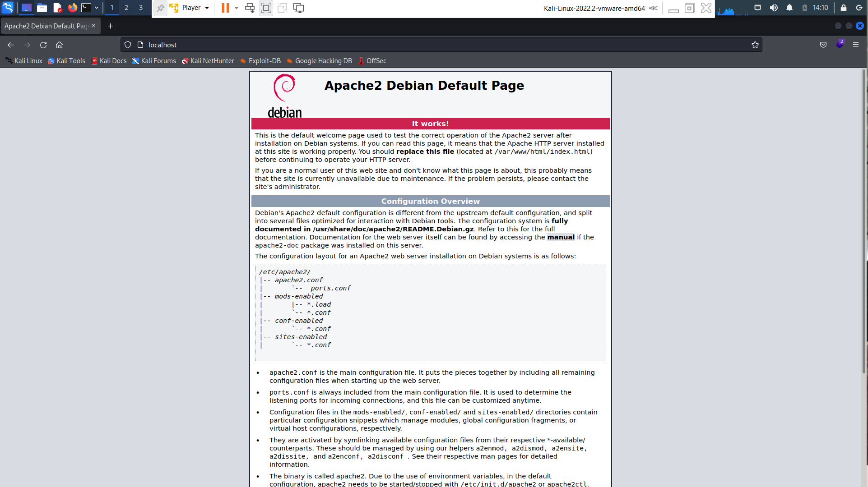The width and height of the screenshot is (868, 487).
Task: Switch to workspace 1
Action: click(x=112, y=8)
